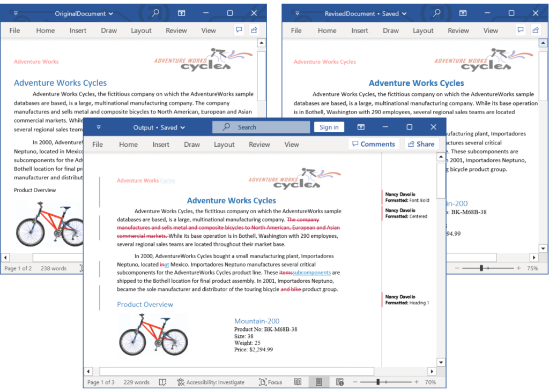The width and height of the screenshot is (549, 392).
Task: Open the Focus mode from the status bar
Action: (x=271, y=382)
